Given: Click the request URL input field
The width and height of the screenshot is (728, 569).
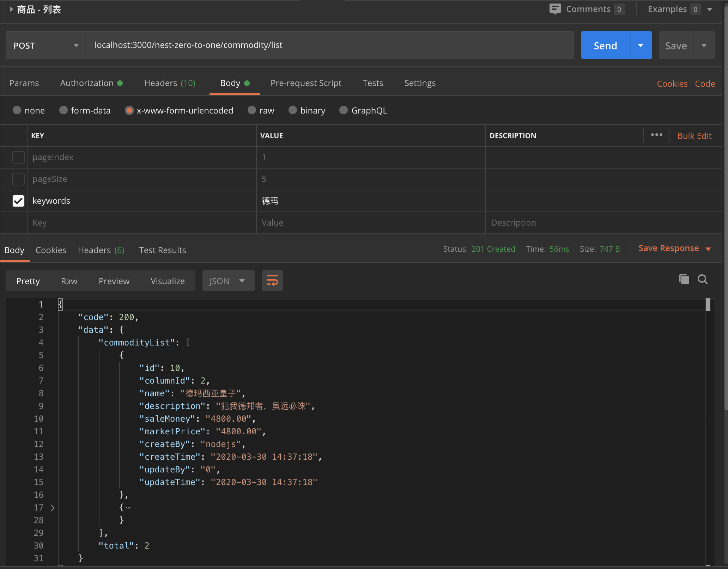Looking at the screenshot, I should coord(330,45).
